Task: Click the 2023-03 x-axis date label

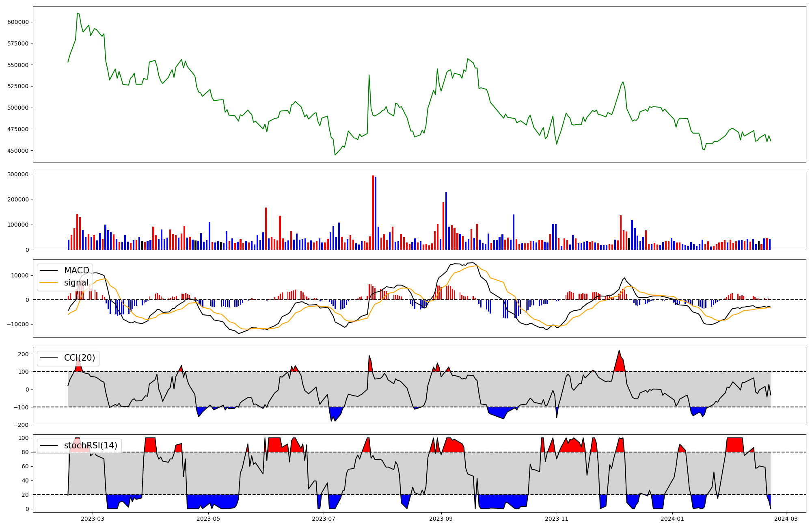Action: pyautogui.click(x=93, y=519)
